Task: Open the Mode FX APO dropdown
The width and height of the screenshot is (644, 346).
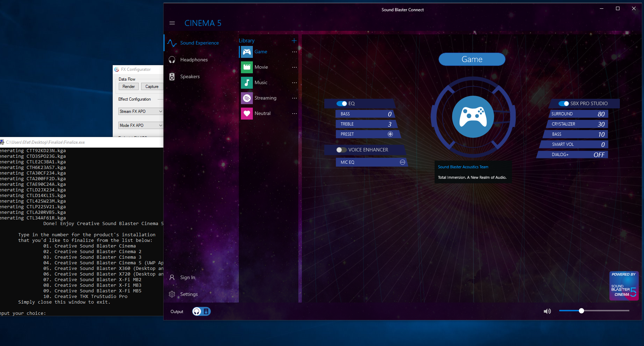Action: (x=141, y=125)
